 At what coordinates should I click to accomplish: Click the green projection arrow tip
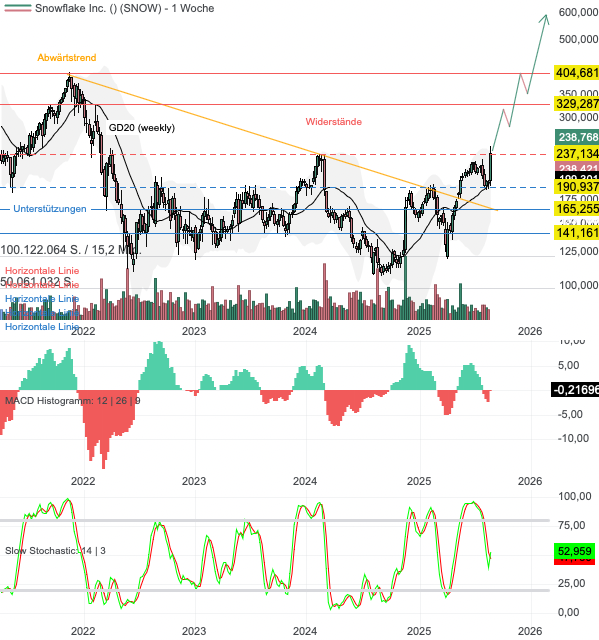[545, 17]
